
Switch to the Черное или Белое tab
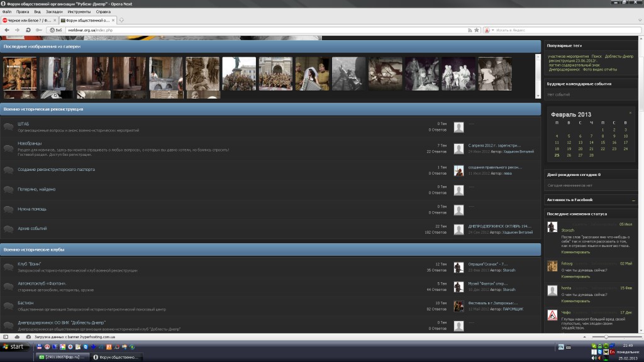click(x=25, y=20)
